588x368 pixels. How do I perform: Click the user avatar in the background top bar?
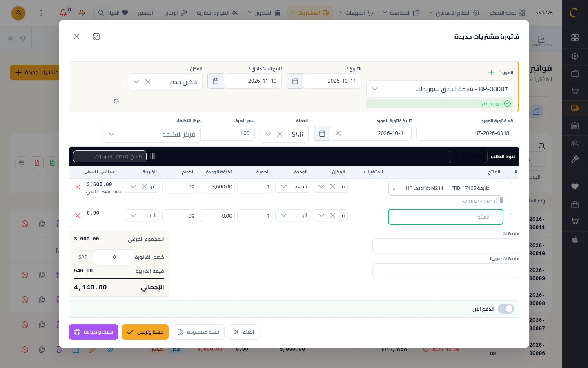[18, 13]
